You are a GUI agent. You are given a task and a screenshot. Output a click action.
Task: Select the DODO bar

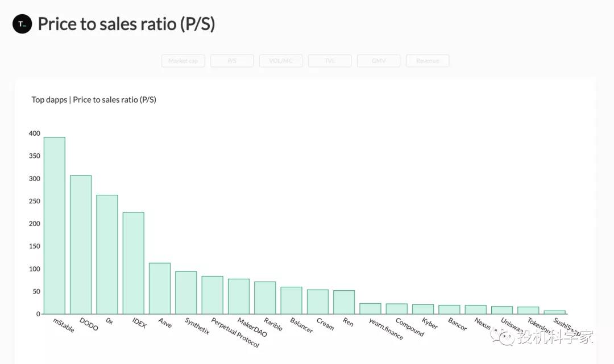point(81,244)
